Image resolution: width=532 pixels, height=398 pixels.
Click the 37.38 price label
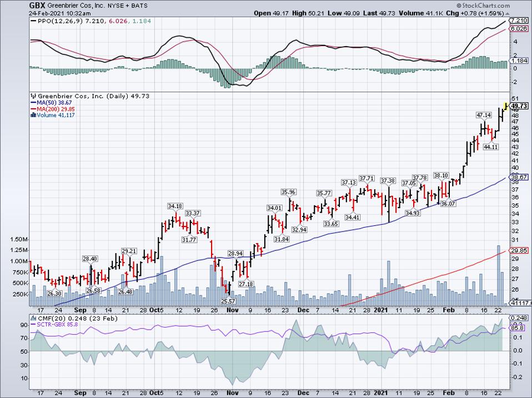388,181
